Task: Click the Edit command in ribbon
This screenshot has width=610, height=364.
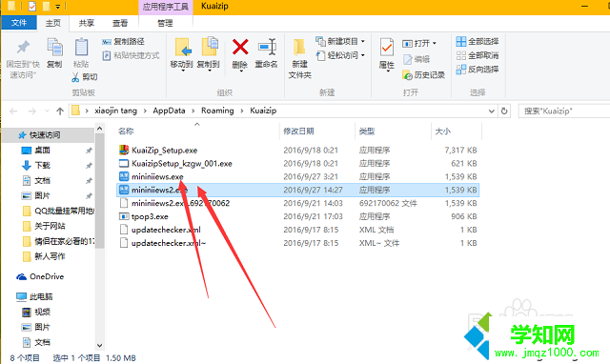Action: tap(417, 59)
